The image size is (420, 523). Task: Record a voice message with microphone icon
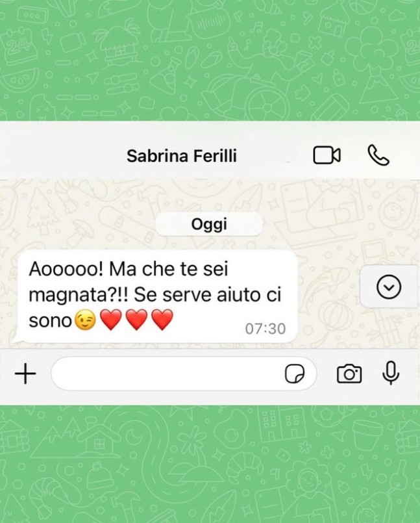(390, 373)
